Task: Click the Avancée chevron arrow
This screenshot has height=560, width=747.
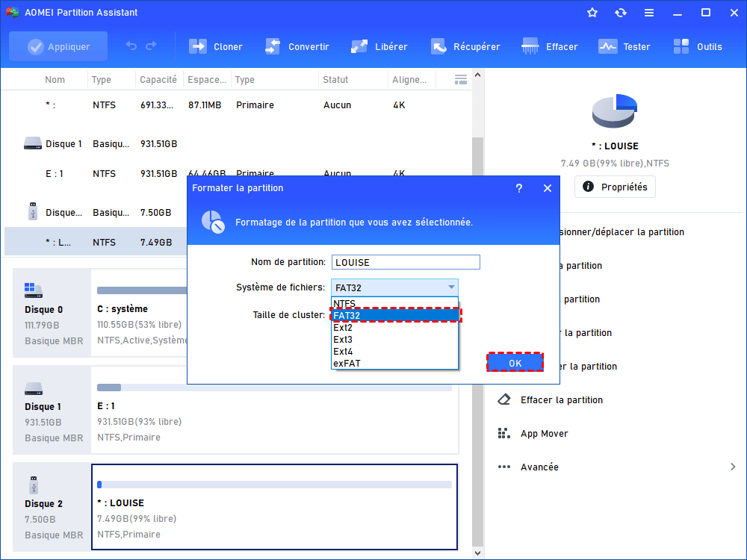Action: click(733, 467)
